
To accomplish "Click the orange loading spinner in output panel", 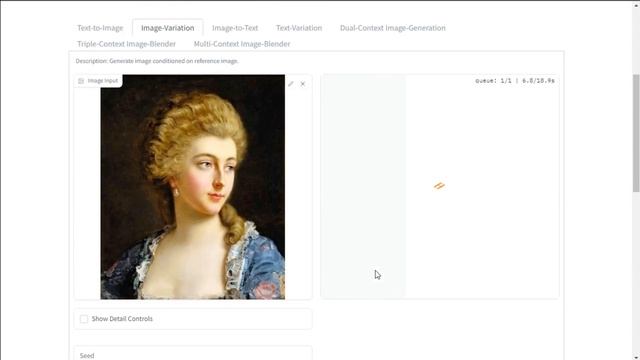I will tap(439, 186).
